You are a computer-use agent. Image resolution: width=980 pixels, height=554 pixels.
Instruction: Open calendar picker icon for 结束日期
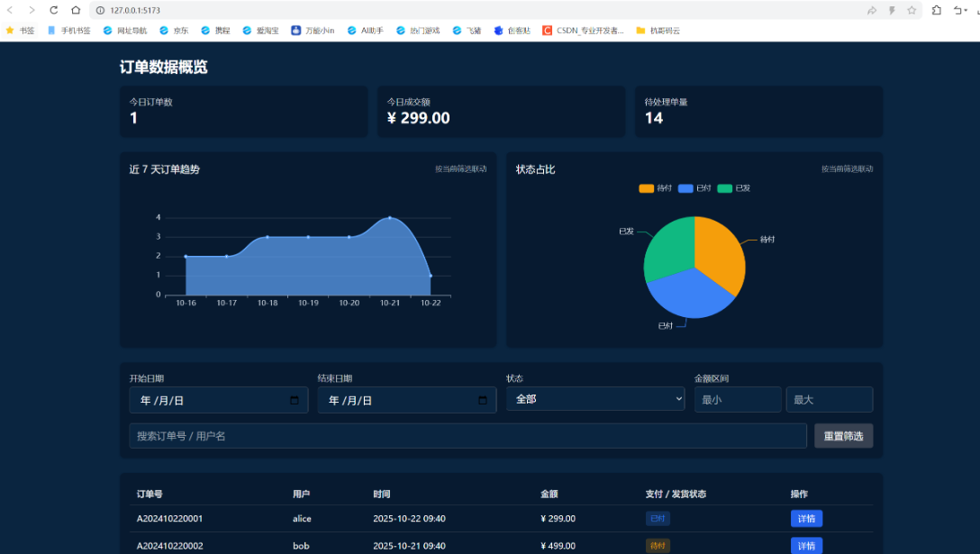483,400
